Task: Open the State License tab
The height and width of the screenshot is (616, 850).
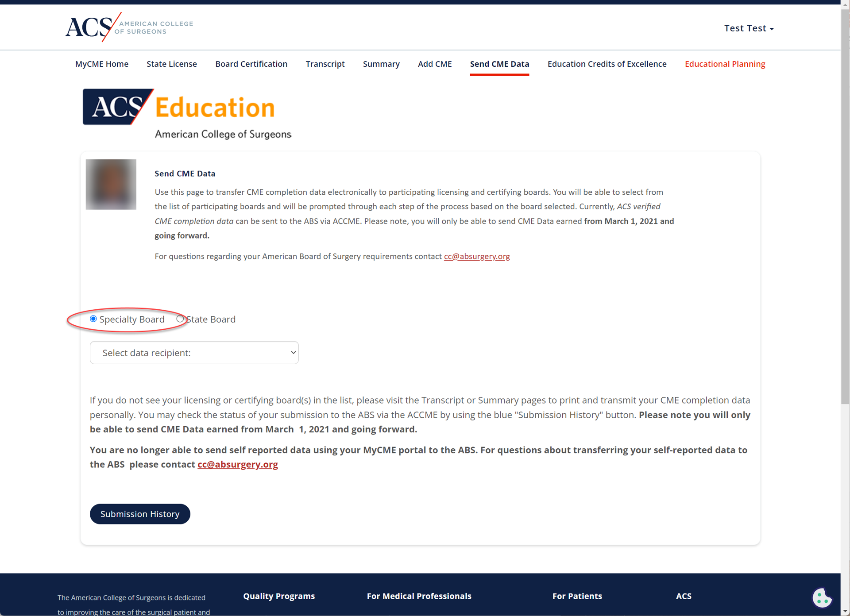Action: tap(171, 64)
